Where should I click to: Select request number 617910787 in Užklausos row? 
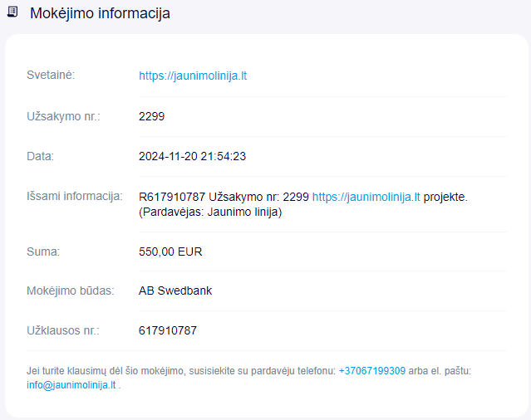click(168, 330)
